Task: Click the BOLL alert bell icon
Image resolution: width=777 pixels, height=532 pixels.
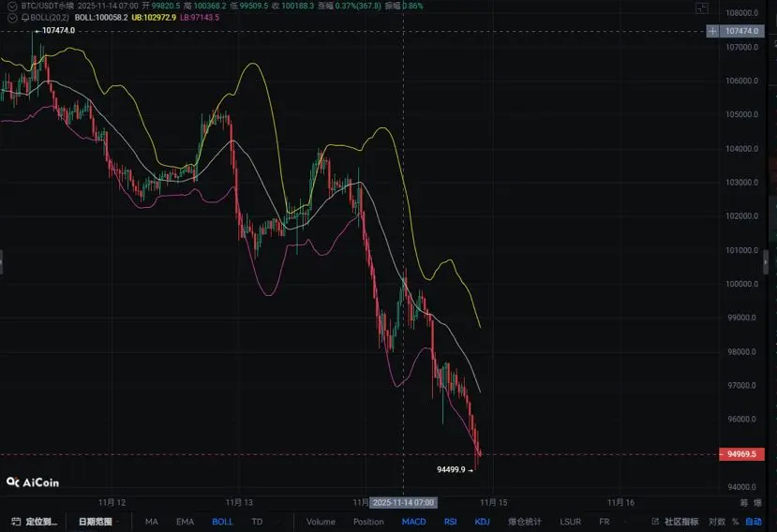Action: 25,18
